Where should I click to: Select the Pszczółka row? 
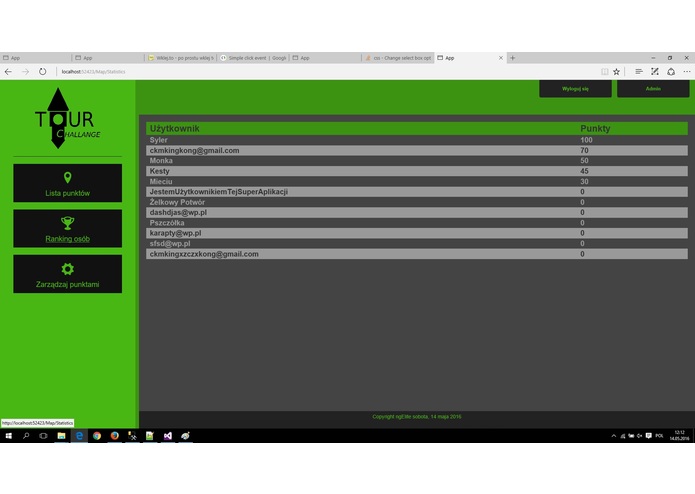[x=417, y=223]
